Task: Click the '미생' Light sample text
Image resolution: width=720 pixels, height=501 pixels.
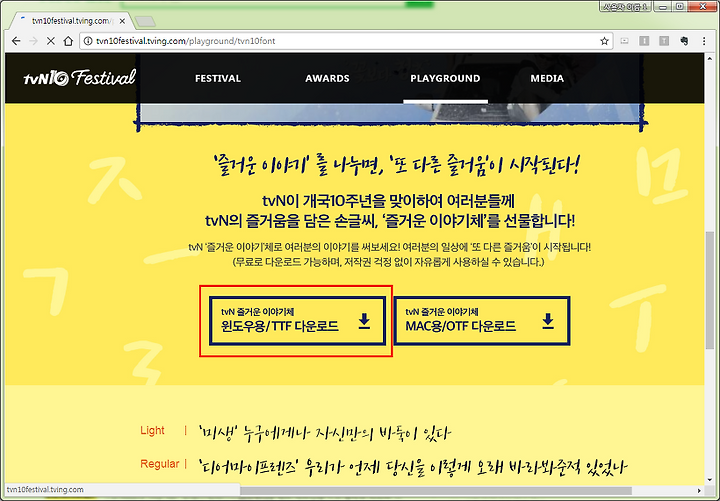Action: click(325, 433)
